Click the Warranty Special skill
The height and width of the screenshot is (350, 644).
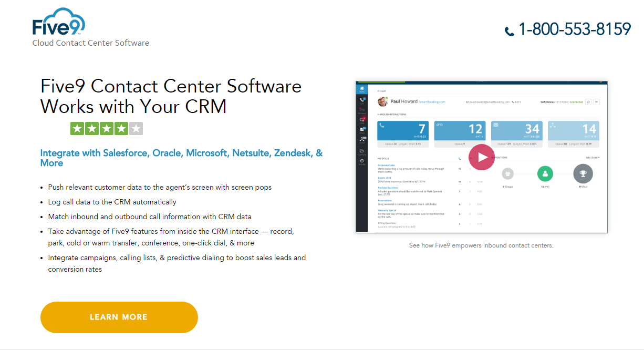pos(387,210)
